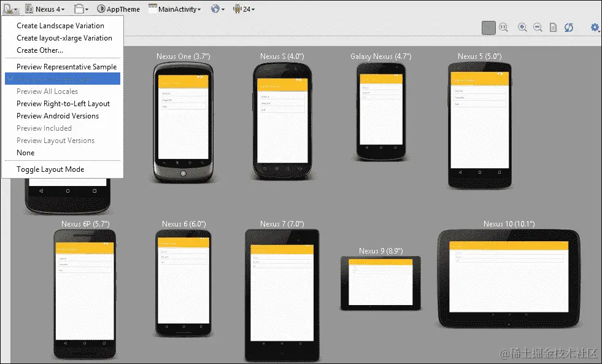Click the document page icon
The image size is (602, 364).
pos(553,27)
